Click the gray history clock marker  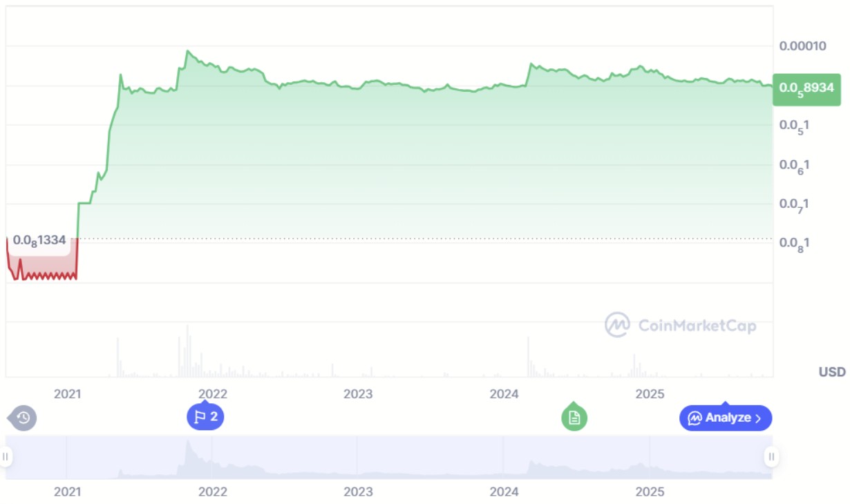(23, 418)
